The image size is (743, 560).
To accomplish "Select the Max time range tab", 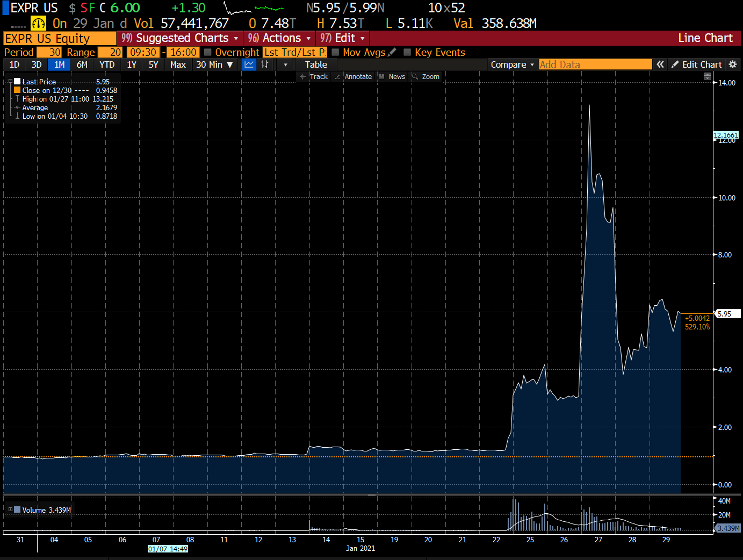I will tap(178, 64).
